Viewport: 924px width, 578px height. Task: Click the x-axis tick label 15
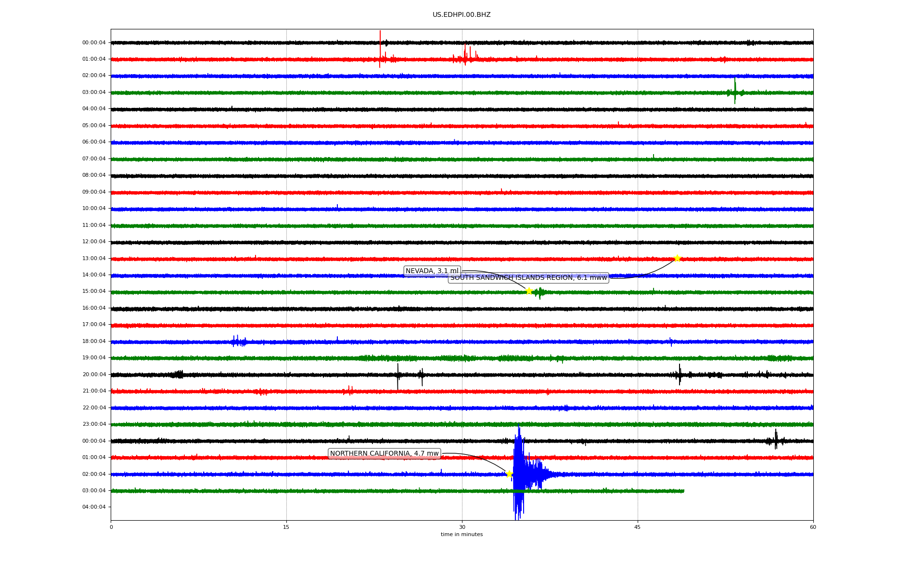pos(286,527)
